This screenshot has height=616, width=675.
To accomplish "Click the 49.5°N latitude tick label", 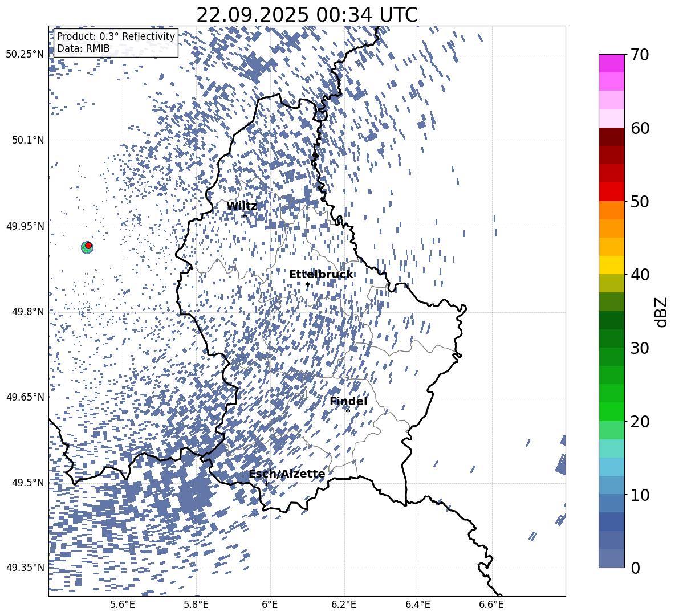I will pos(28,482).
